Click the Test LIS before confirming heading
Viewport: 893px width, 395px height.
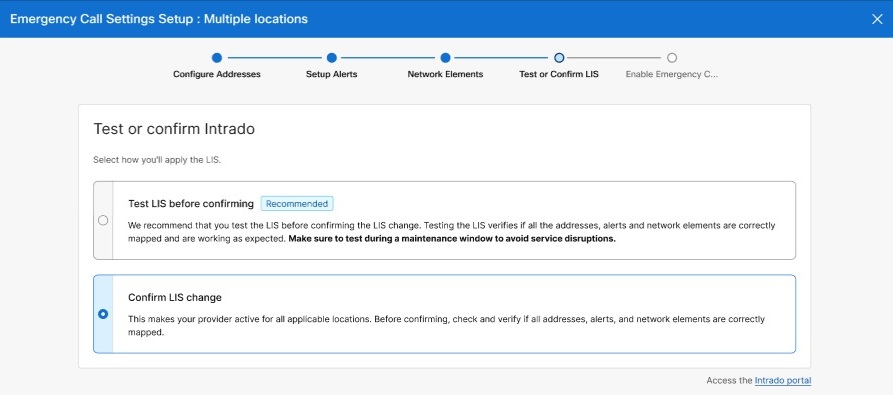click(191, 204)
